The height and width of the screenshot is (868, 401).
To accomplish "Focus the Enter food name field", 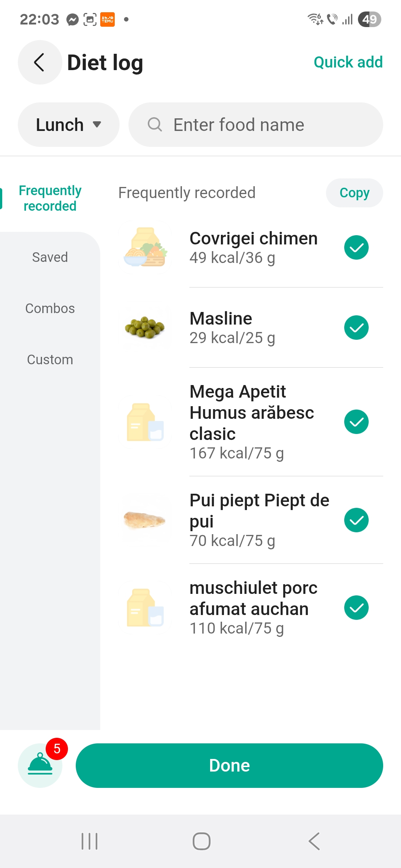I will (x=256, y=125).
